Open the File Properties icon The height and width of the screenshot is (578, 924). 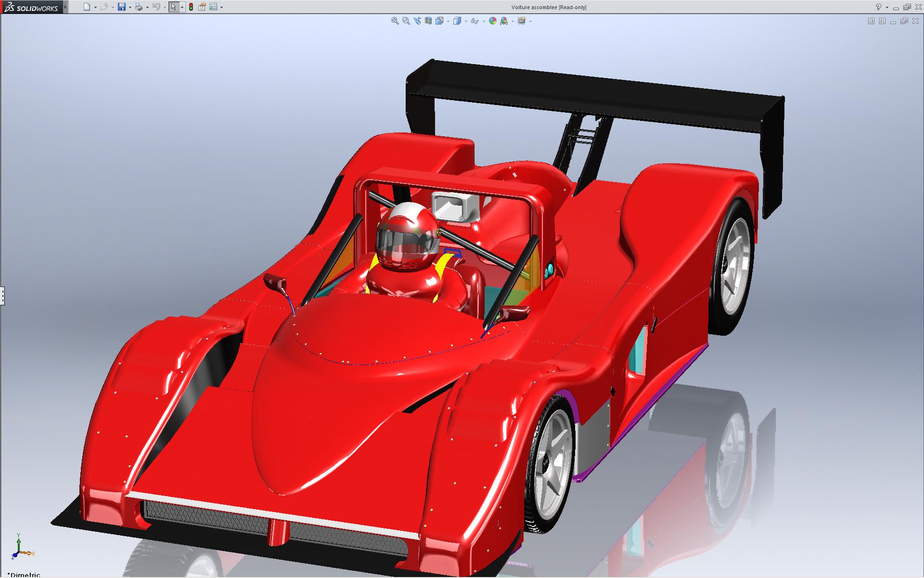click(x=202, y=7)
